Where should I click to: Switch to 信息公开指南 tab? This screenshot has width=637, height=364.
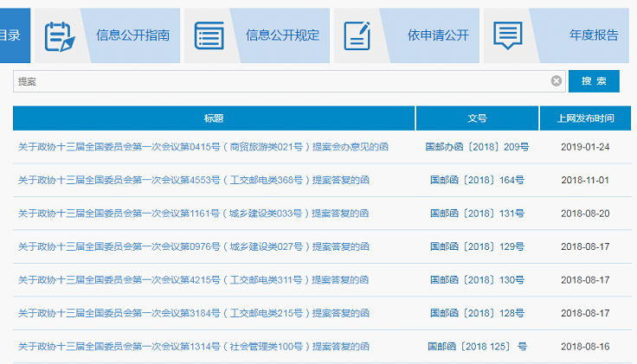coord(133,35)
